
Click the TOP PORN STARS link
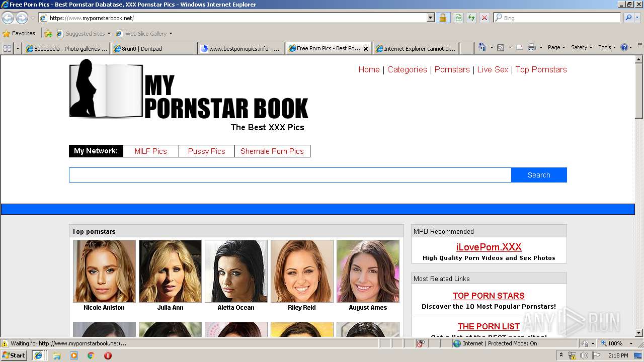click(489, 296)
